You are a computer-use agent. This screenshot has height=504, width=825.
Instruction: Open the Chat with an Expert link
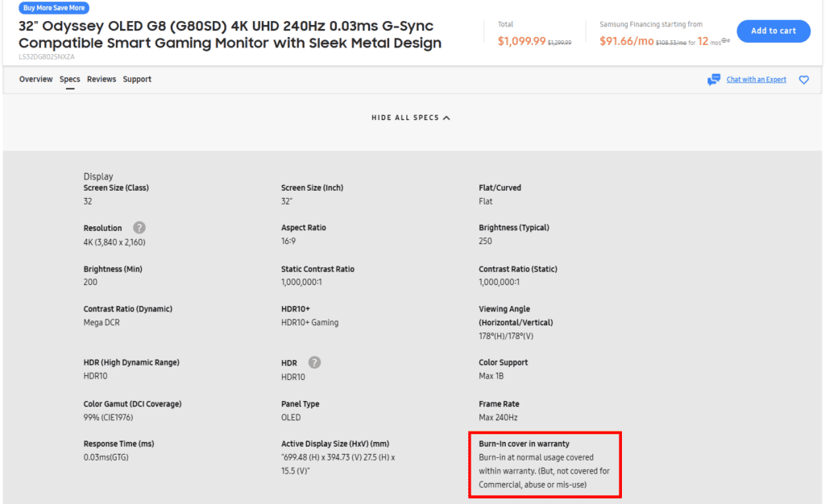(756, 79)
